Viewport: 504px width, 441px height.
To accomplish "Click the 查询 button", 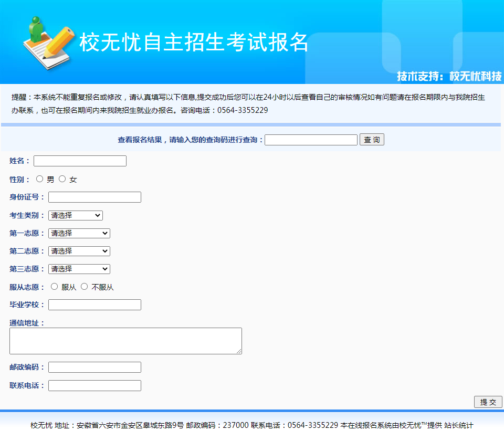I will pos(372,140).
